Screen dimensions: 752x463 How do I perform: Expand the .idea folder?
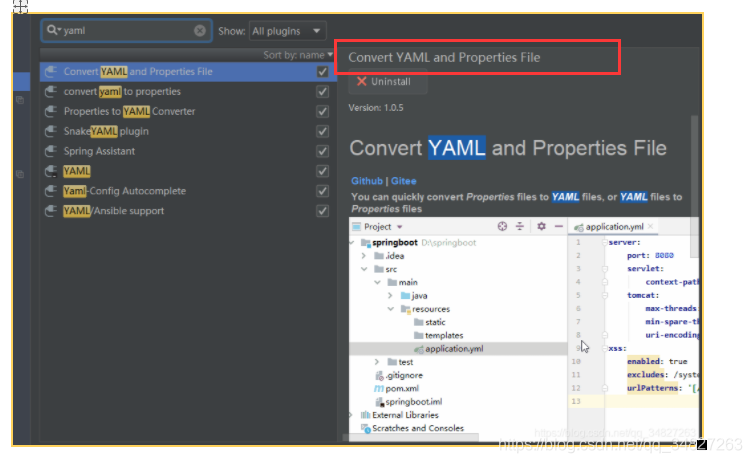[x=364, y=256]
